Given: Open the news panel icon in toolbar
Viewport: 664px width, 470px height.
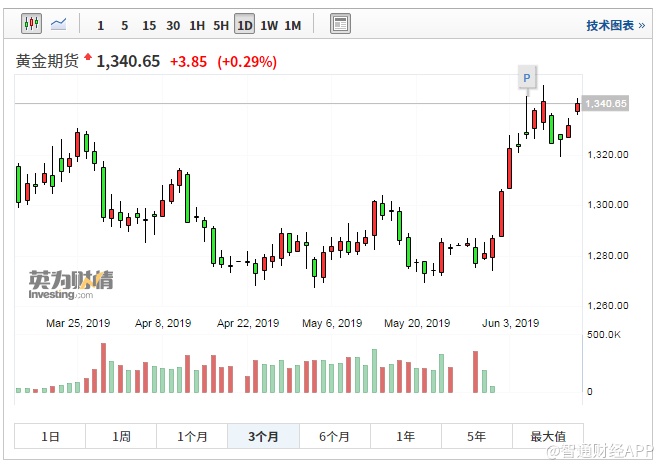Looking at the screenshot, I should (340, 24).
